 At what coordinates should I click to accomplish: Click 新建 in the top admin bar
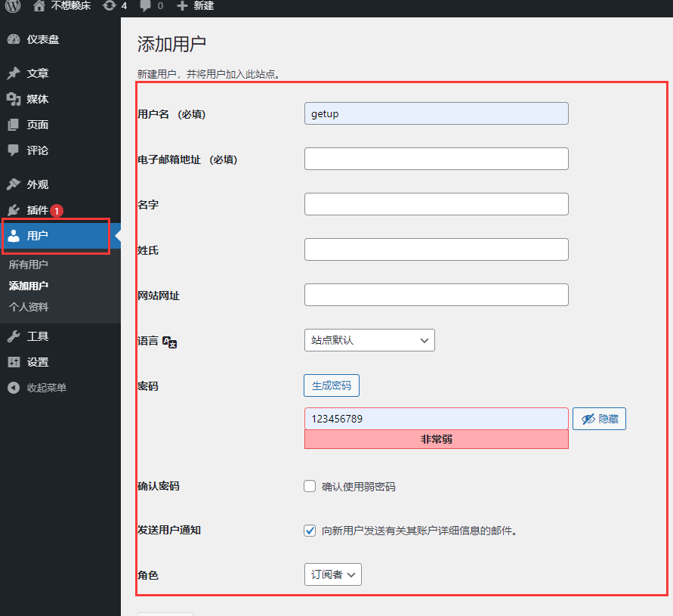(x=195, y=7)
